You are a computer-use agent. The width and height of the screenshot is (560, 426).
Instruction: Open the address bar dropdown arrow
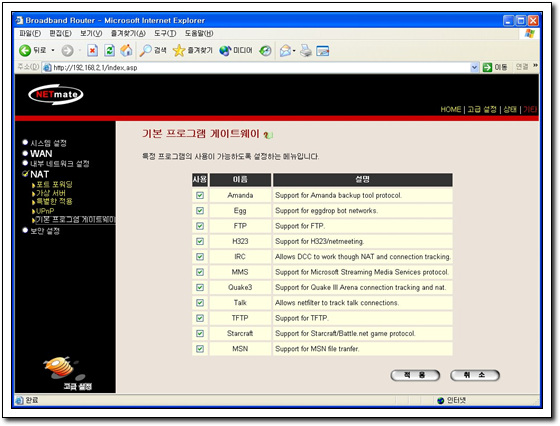(474, 67)
